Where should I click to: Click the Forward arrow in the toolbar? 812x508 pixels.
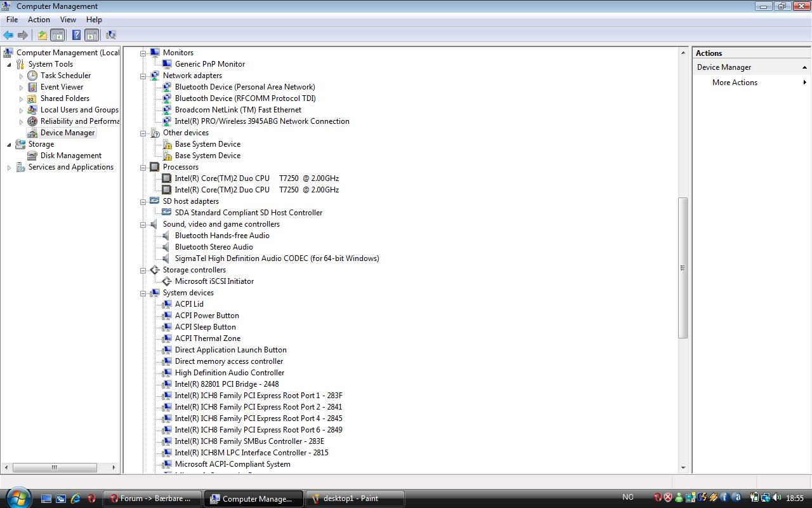click(x=23, y=35)
